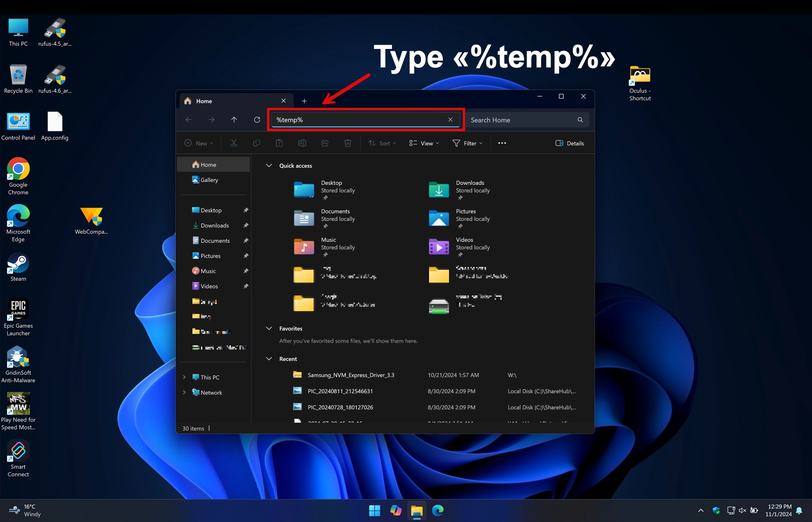Click the Delete icon in the toolbar
812x522 pixels.
click(348, 143)
